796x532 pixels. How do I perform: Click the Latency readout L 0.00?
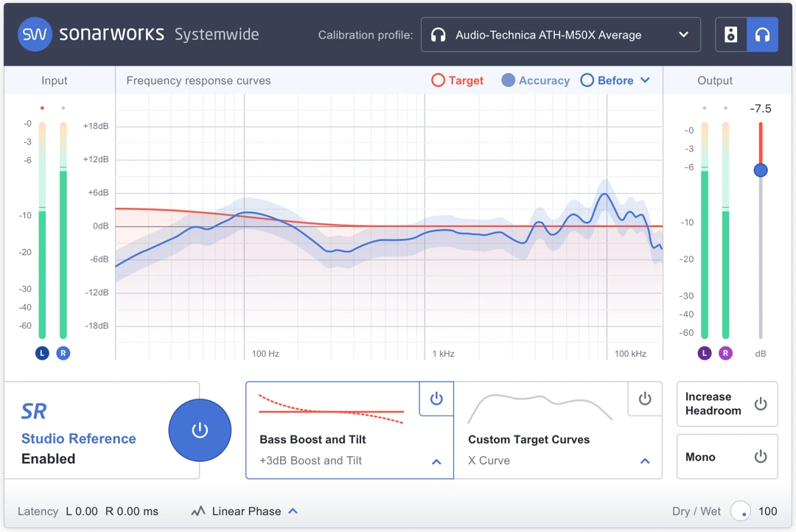coord(82,511)
